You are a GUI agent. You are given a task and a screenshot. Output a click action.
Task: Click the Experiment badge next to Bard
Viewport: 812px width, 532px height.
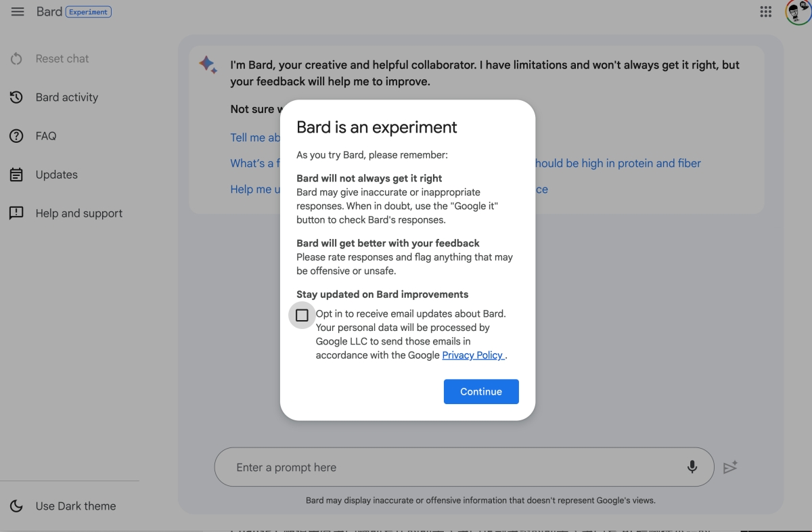89,12
